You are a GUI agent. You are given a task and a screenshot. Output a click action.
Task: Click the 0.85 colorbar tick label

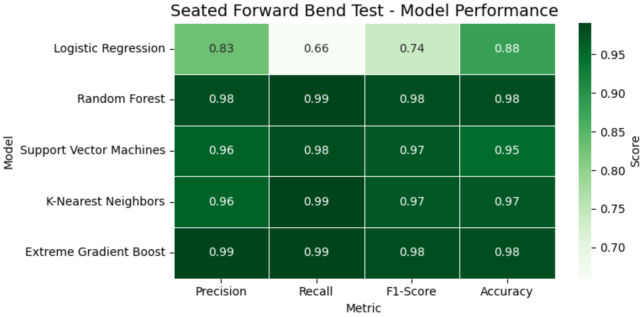tap(612, 132)
